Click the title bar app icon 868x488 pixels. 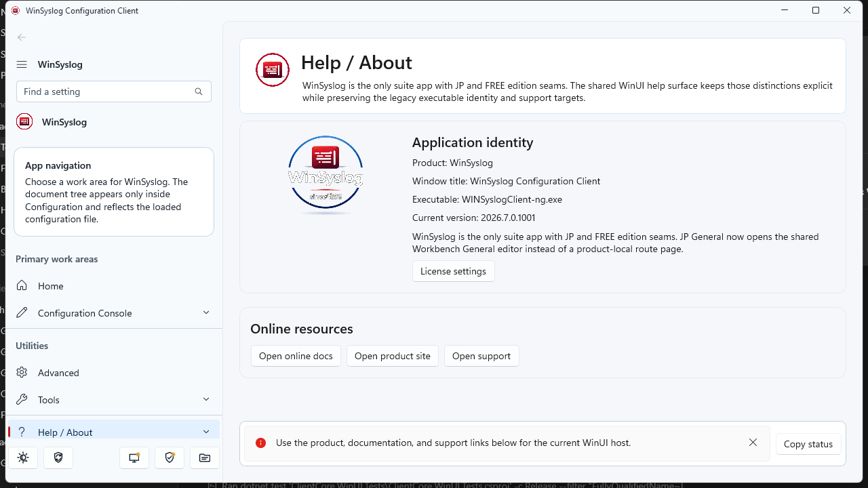tap(15, 10)
